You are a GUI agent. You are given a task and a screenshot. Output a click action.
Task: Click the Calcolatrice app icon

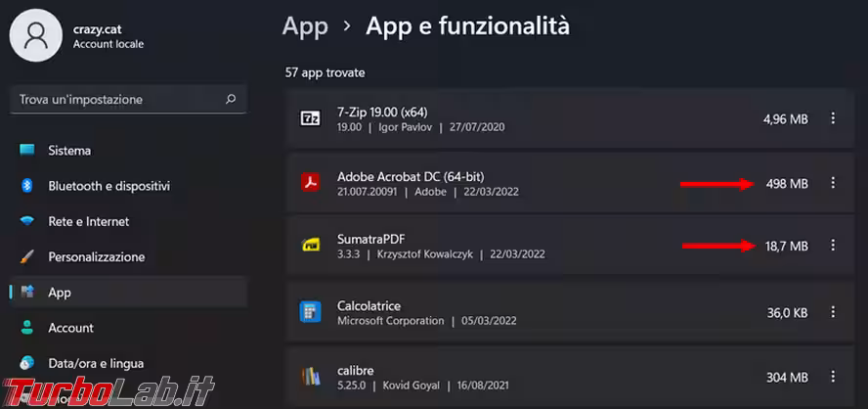(x=310, y=312)
